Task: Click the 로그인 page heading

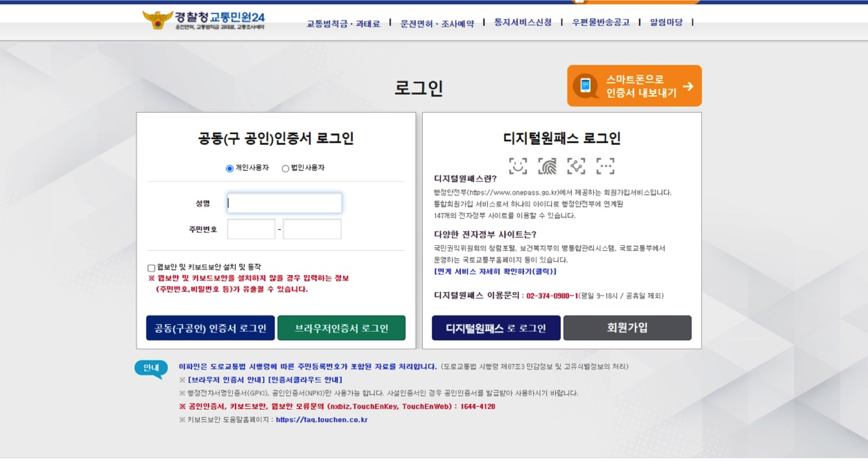Action: [x=419, y=88]
